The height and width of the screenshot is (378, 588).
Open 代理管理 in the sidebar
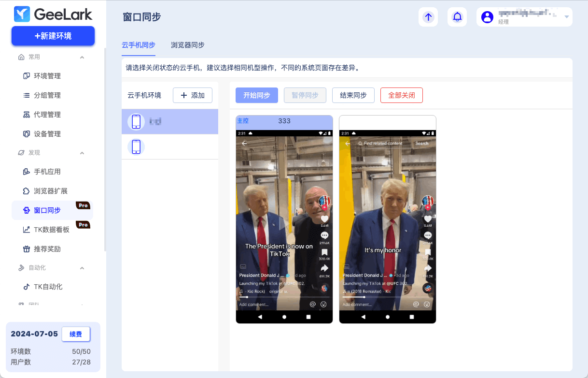(x=47, y=115)
